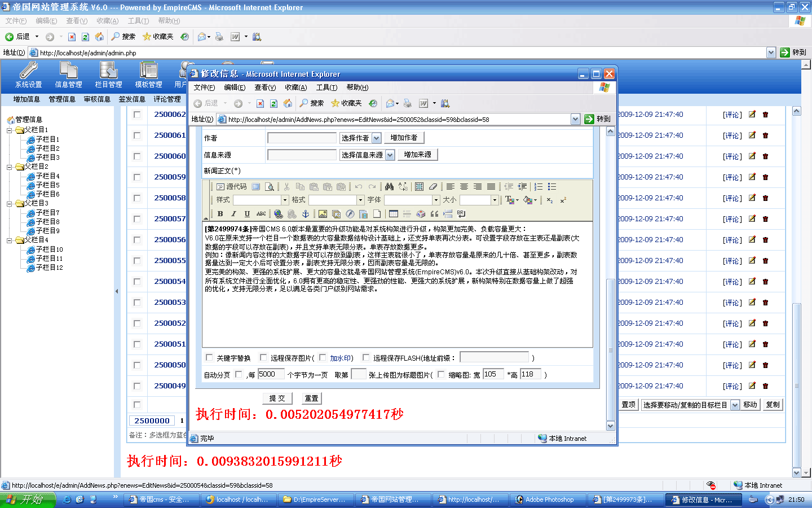Insert a table using the table icon
Image resolution: width=812 pixels, height=508 pixels.
(394, 214)
